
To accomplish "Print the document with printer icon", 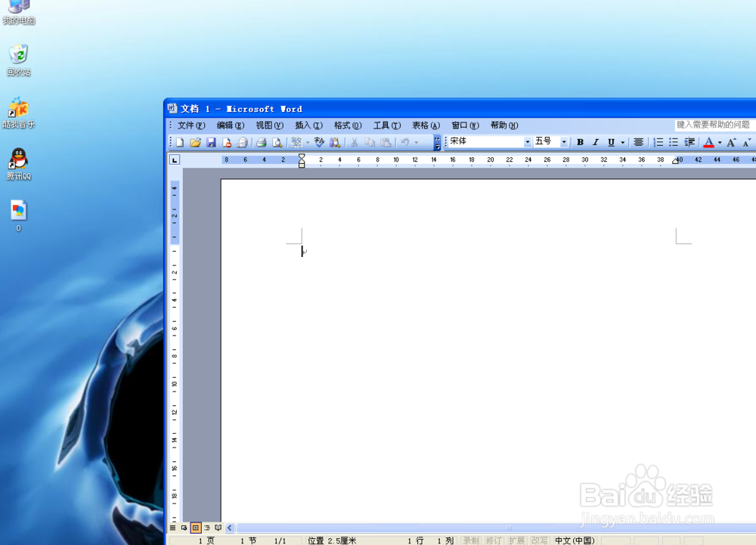I will (262, 143).
